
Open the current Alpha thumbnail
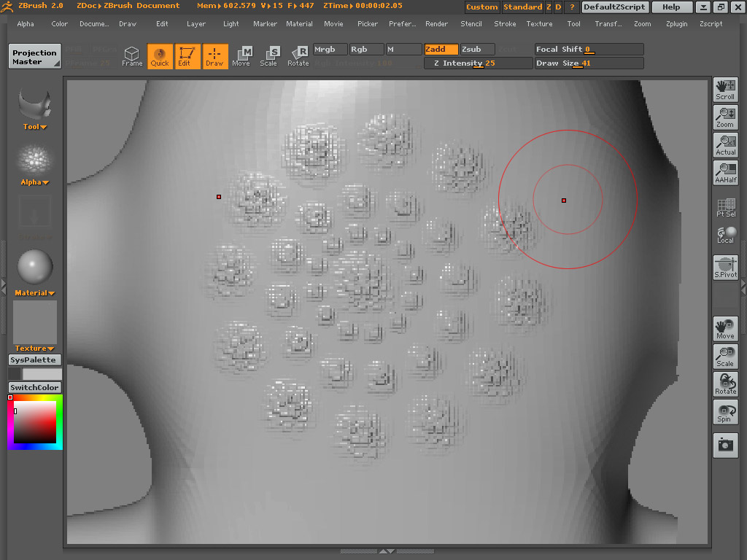click(x=35, y=159)
